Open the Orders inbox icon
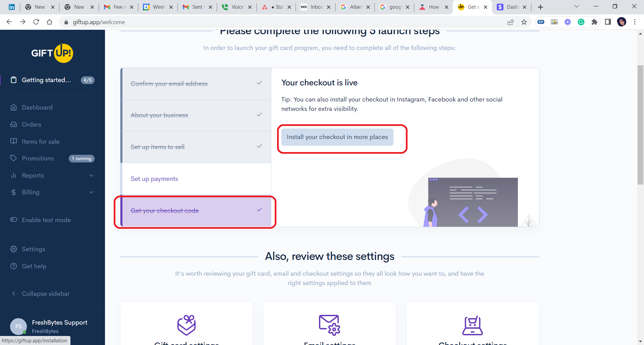The image size is (644, 345). (14, 124)
